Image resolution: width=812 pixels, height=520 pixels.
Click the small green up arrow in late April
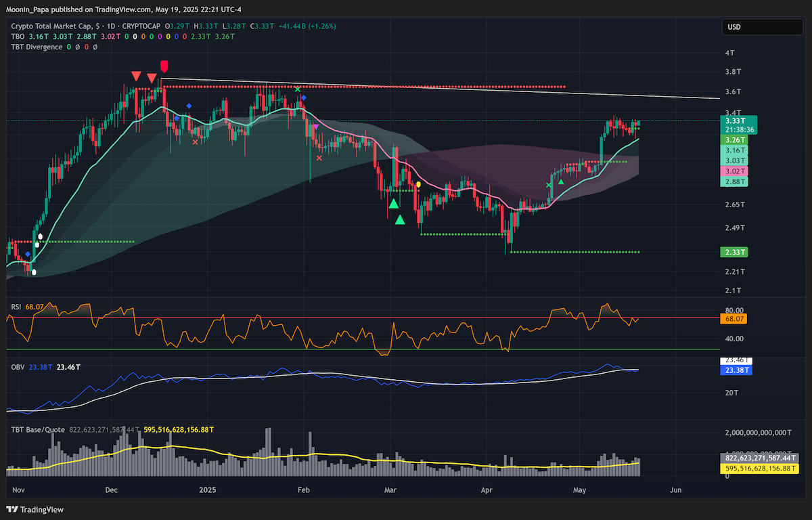point(562,181)
